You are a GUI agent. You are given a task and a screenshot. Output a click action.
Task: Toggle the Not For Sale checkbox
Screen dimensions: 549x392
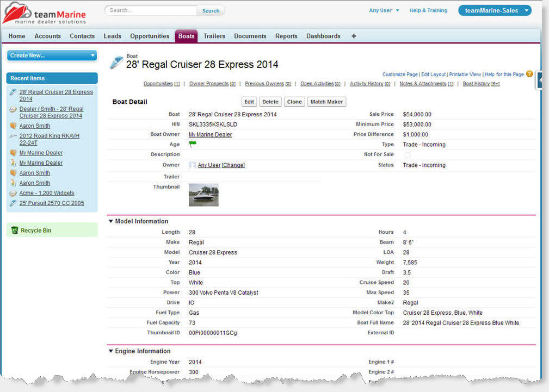click(x=407, y=155)
